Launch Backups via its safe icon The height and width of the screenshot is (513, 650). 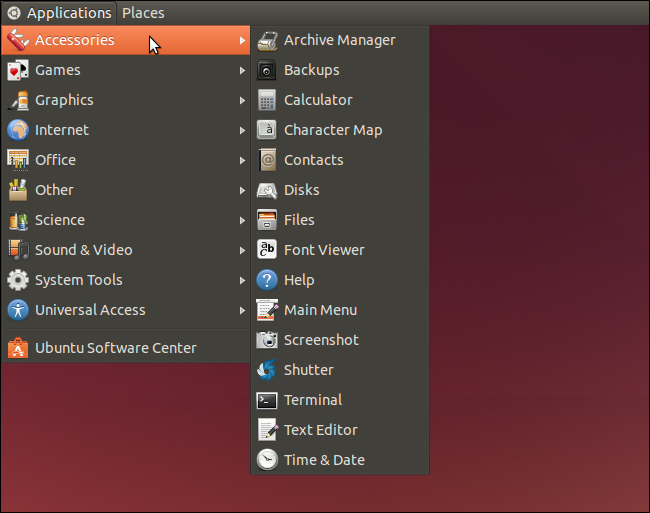267,70
